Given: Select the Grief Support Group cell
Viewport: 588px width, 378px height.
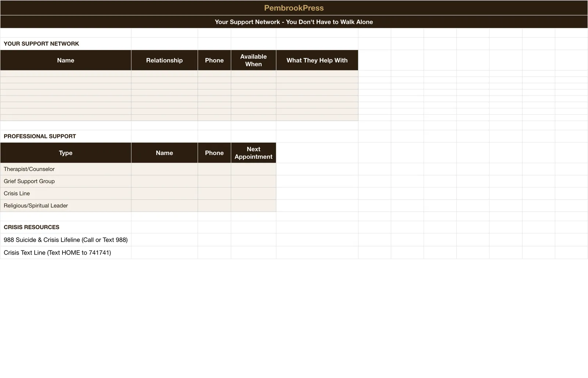Looking at the screenshot, I should [x=66, y=181].
